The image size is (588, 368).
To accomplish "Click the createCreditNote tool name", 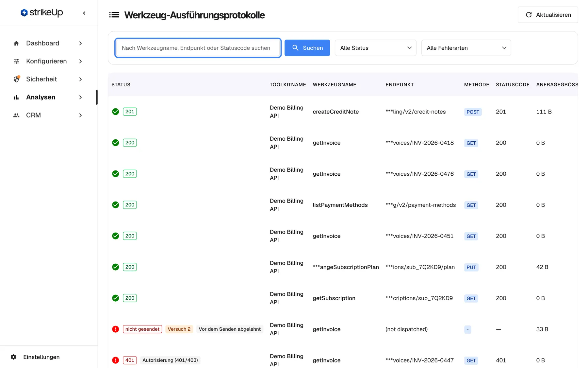I will (335, 112).
